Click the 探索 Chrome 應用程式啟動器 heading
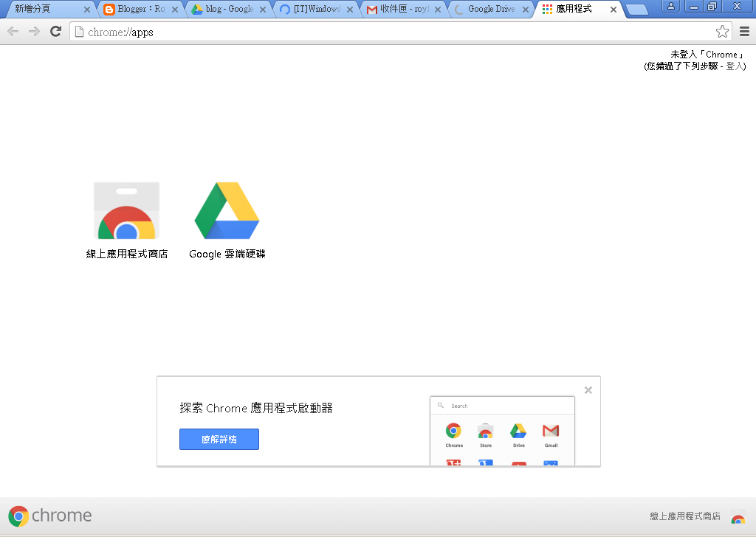 tap(256, 408)
